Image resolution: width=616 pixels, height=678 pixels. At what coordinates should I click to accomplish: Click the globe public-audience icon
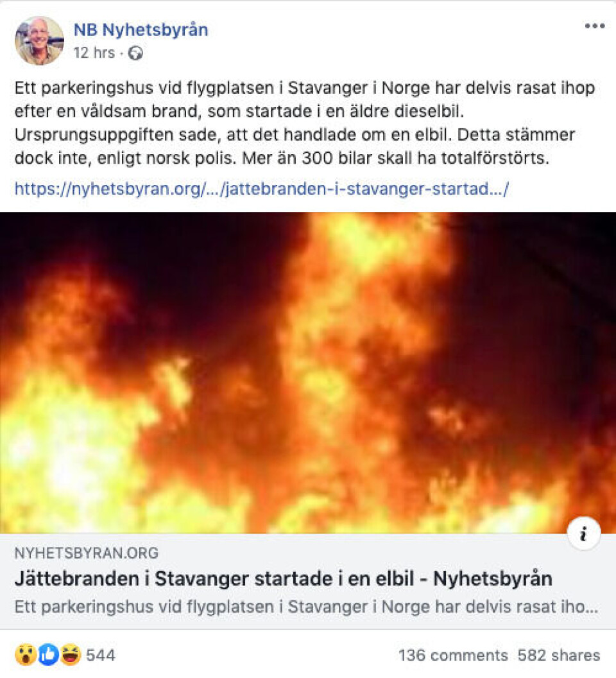pyautogui.click(x=135, y=53)
